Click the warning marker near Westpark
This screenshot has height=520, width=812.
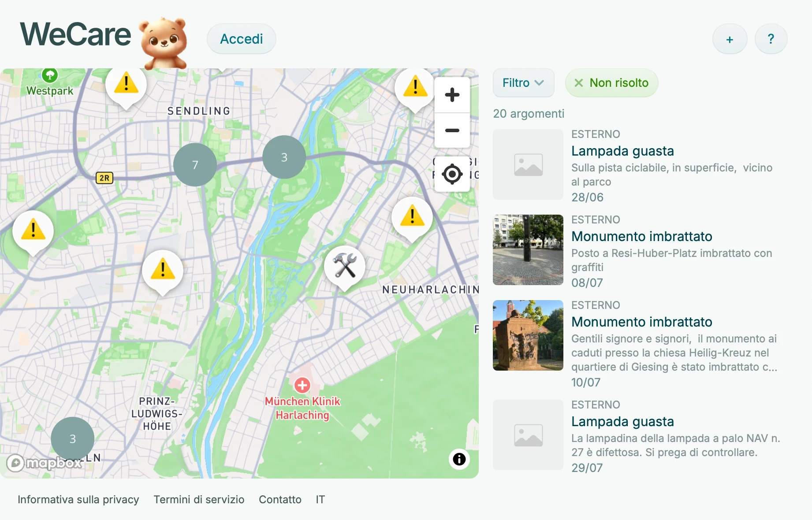[126, 84]
